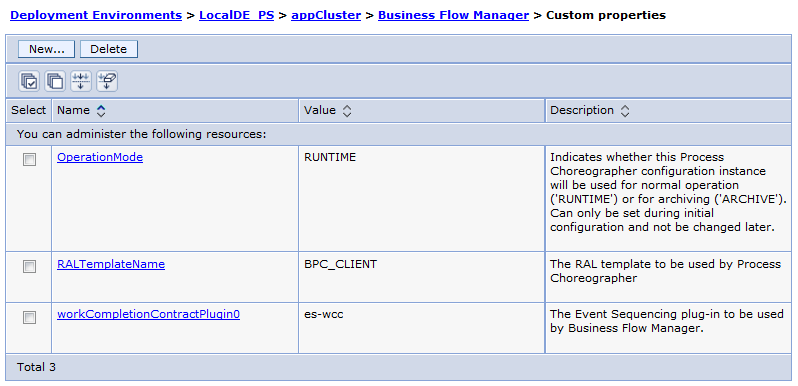Sort by the Value column arrows
The image size is (798, 386).
347,111
